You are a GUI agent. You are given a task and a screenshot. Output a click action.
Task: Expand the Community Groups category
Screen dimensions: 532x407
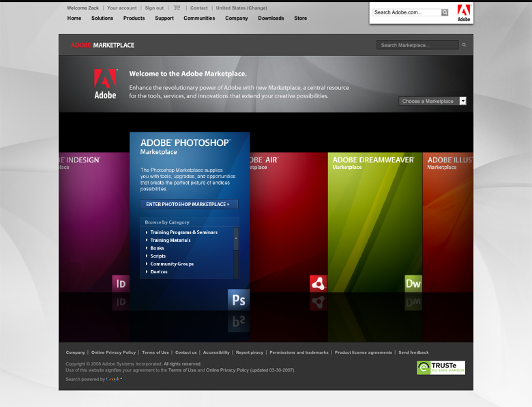coord(172,264)
